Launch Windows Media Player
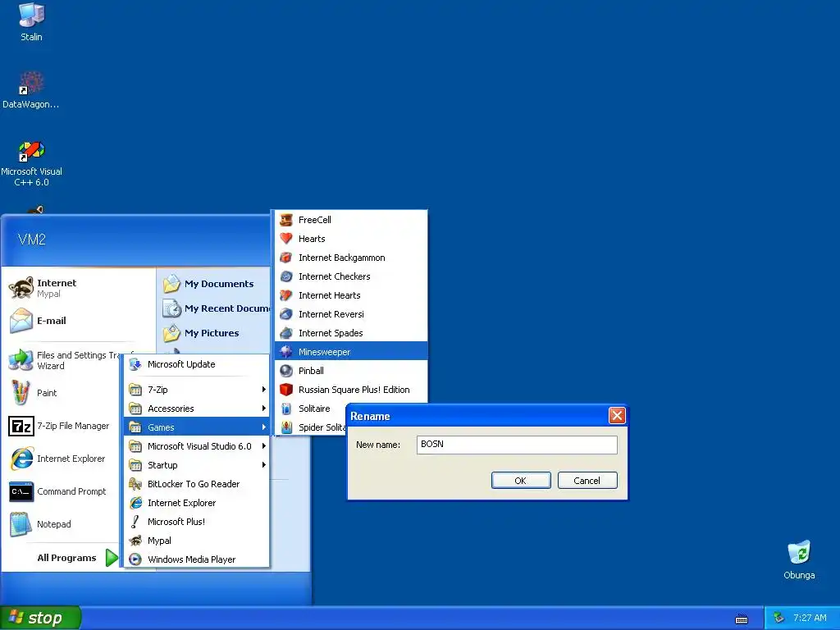The image size is (840, 630). point(197,559)
